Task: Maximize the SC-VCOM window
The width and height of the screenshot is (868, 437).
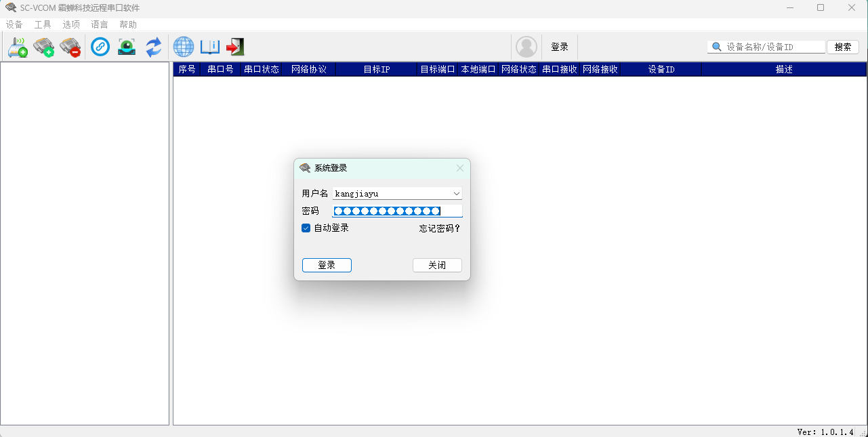Action: 821,7
